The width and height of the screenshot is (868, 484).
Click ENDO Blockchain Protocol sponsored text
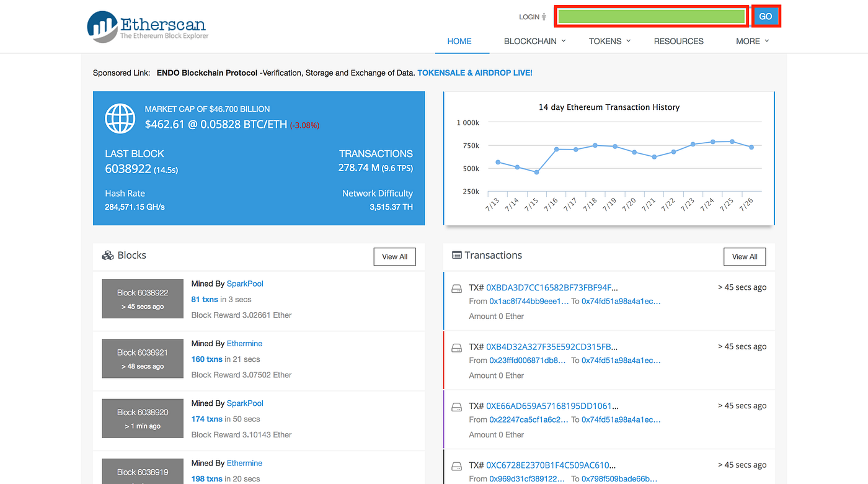pyautogui.click(x=207, y=73)
